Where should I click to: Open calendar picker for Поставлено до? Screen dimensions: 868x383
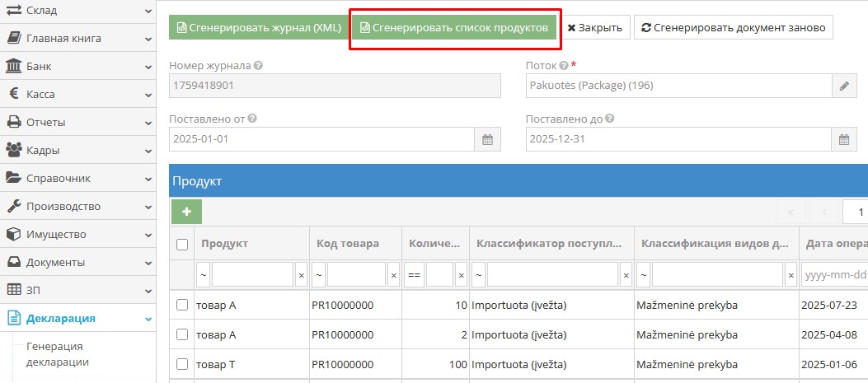[x=843, y=139]
